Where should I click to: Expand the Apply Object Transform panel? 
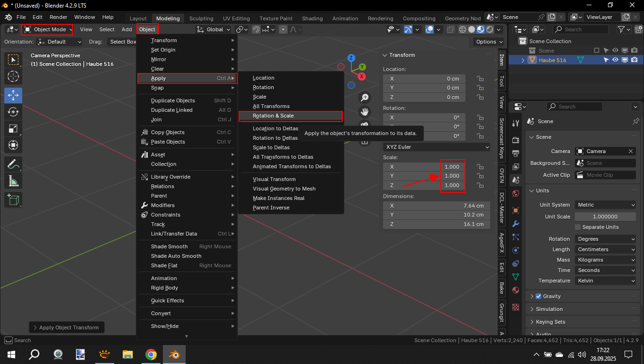point(66,328)
